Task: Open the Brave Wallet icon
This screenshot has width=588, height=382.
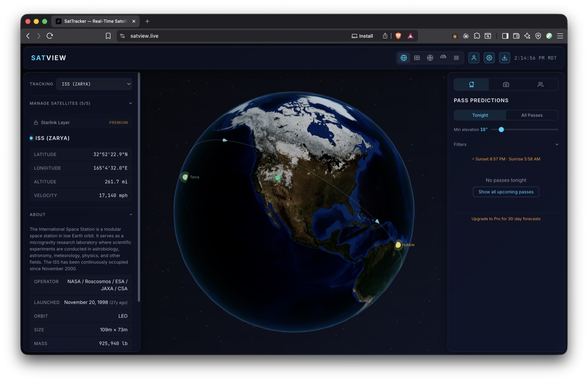Action: [x=516, y=36]
